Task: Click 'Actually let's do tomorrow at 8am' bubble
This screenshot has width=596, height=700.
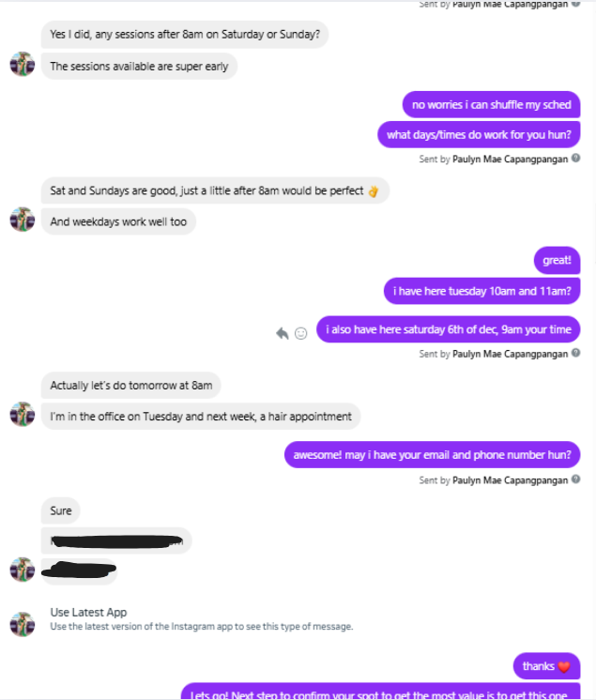Action: (130, 386)
